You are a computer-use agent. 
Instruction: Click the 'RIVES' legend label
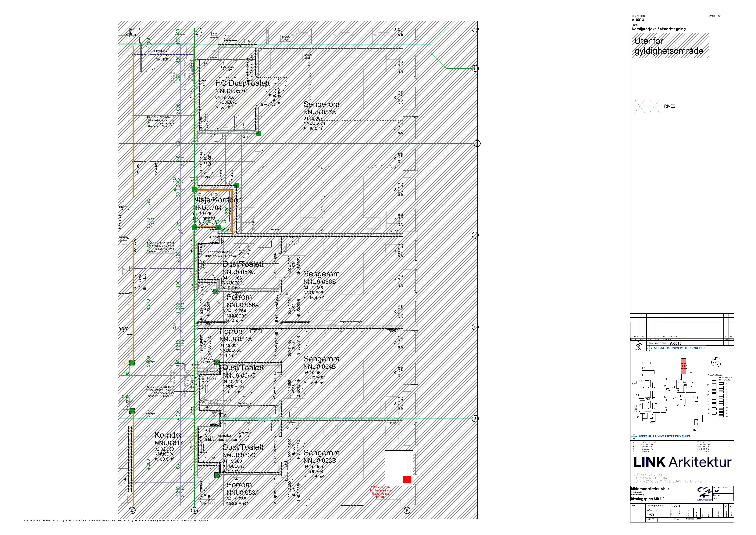coord(670,106)
